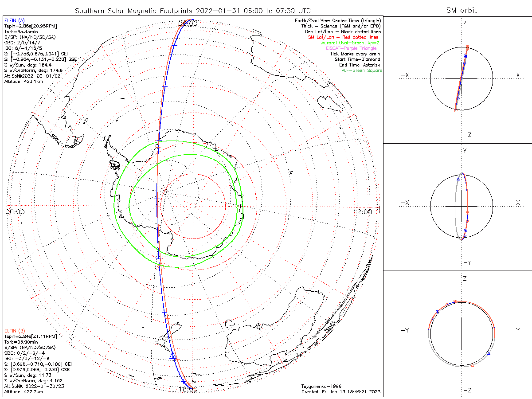Image resolution: width=532 pixels, height=399 pixels.
Task: Click the 'VLF-Green Square' legend entry
Action: [361, 70]
